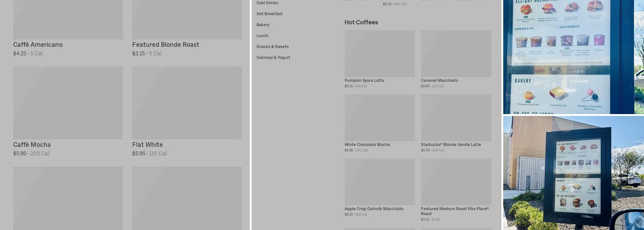Image resolution: width=644 pixels, height=230 pixels.
Task: Click Pike Place Roast $3.15 price line
Action: click(431, 219)
